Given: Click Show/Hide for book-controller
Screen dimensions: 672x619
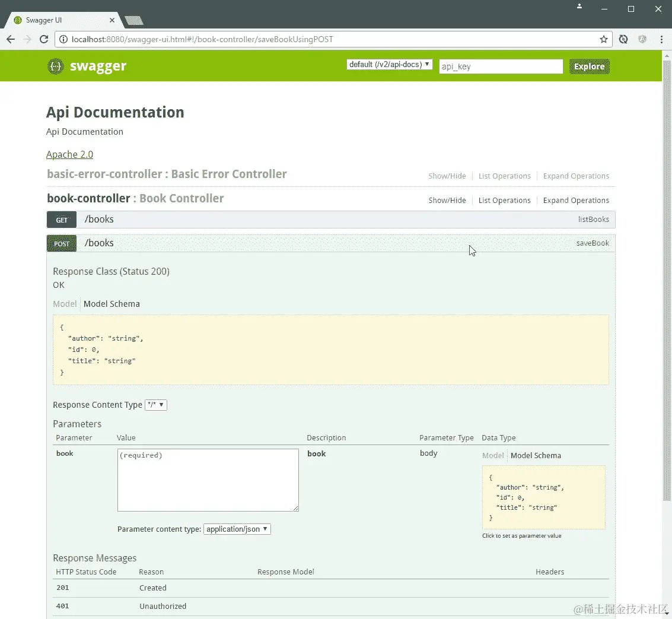Looking at the screenshot, I should tap(447, 201).
